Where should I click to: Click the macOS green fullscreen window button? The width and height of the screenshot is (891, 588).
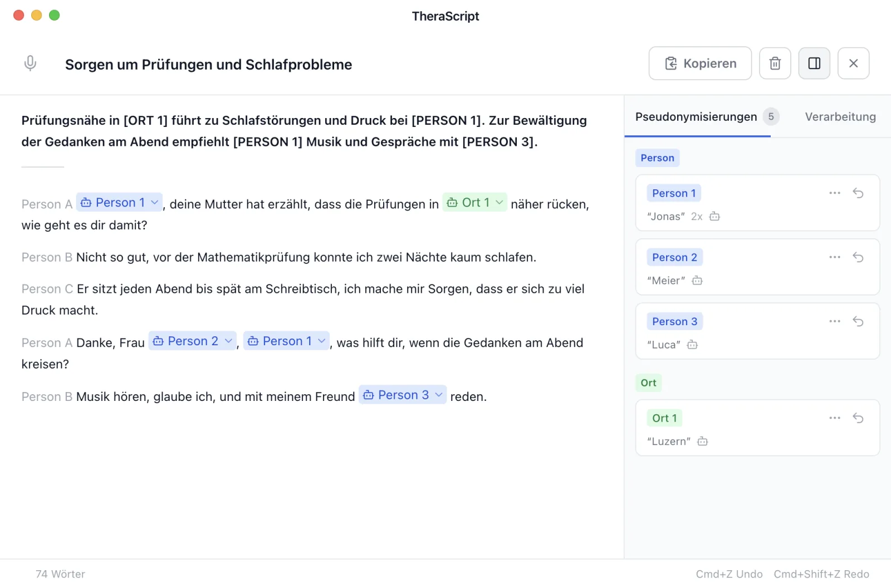coord(54,15)
